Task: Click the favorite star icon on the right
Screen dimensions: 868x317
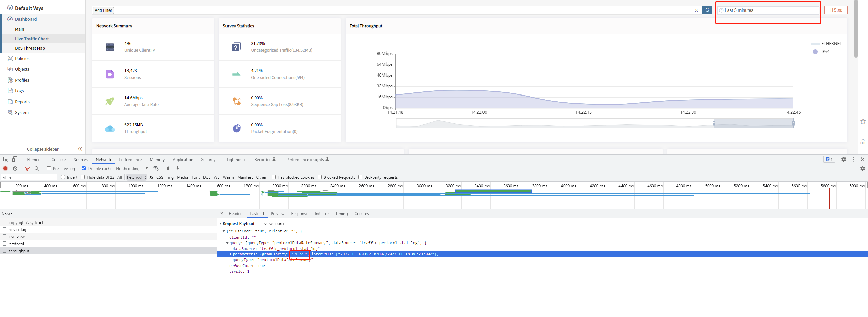Action: point(863,121)
